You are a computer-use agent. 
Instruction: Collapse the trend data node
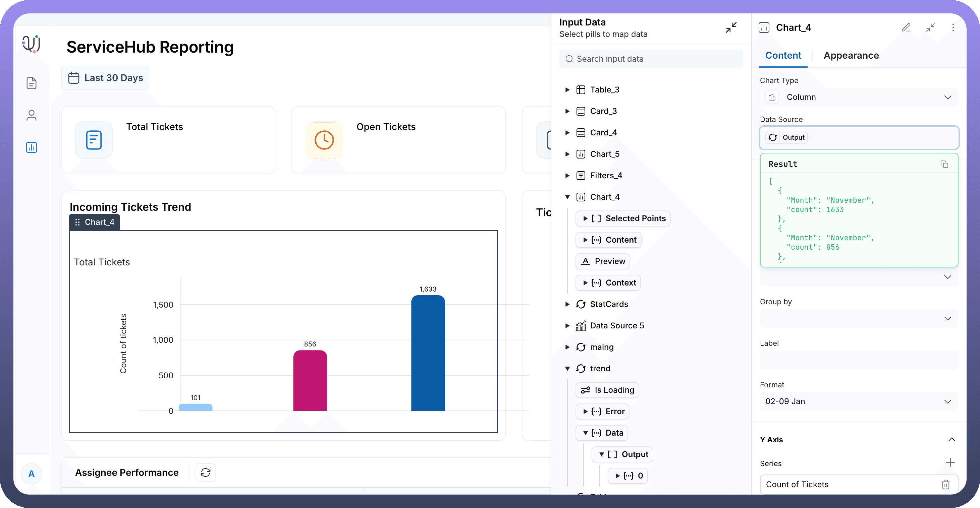pos(567,368)
